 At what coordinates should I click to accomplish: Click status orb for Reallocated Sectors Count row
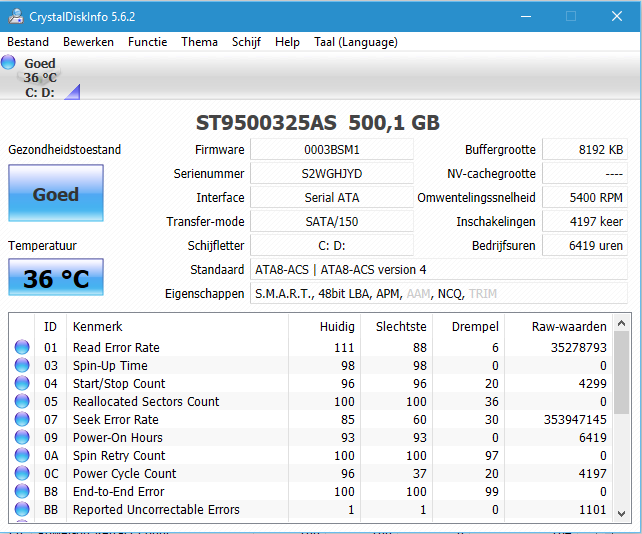[22, 401]
